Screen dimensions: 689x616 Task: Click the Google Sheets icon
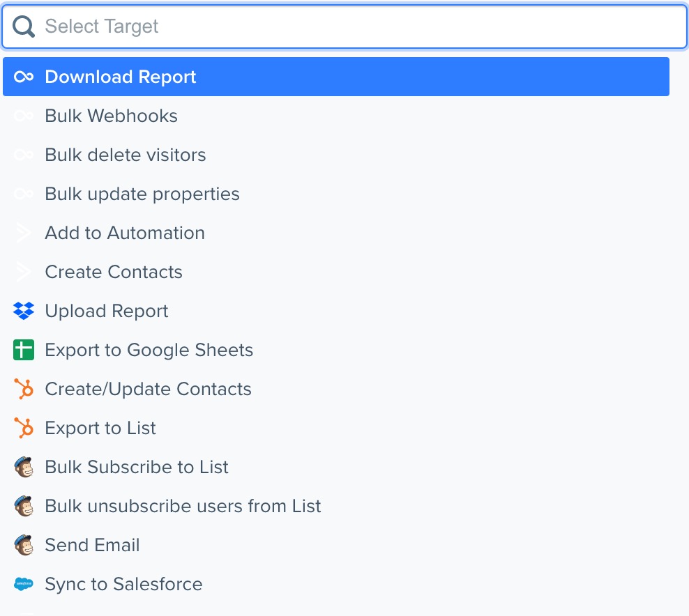coord(24,350)
